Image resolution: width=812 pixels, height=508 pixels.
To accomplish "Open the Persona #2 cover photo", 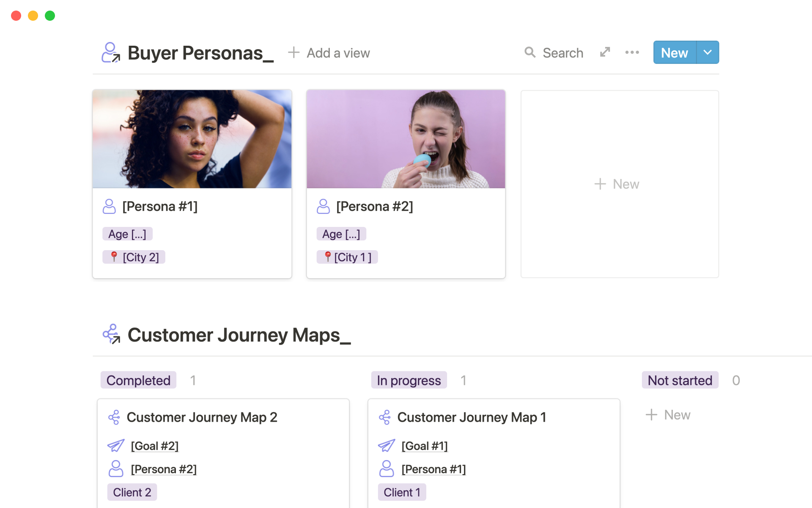I will pos(406,139).
